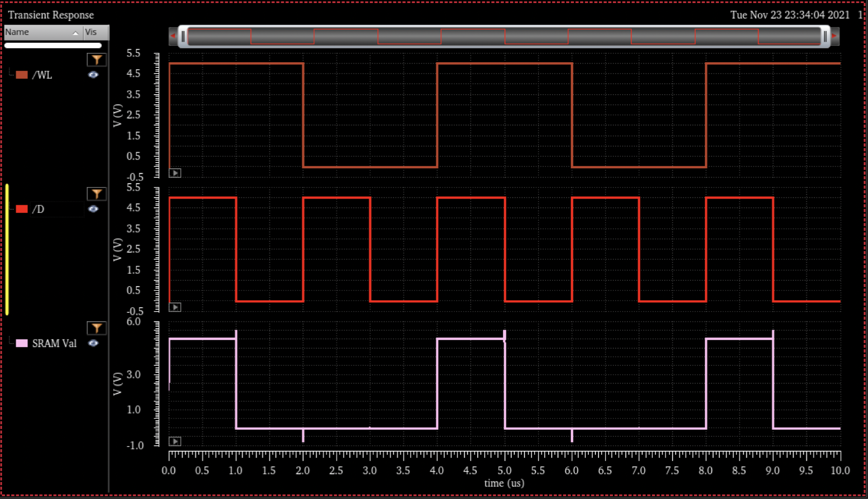Click the left grip handle of zoom bar
Viewport: 868px width, 499px height.
point(183,36)
